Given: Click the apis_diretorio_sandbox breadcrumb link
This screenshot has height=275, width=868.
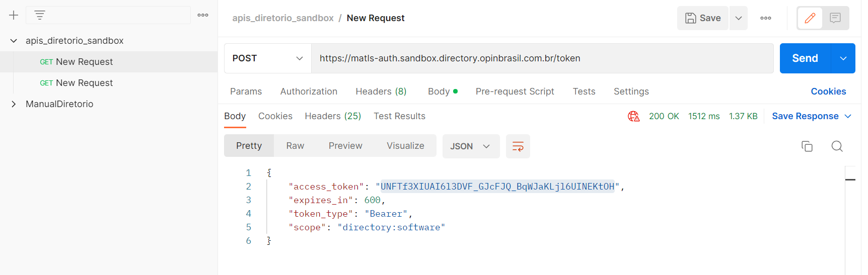Looking at the screenshot, I should pyautogui.click(x=283, y=18).
